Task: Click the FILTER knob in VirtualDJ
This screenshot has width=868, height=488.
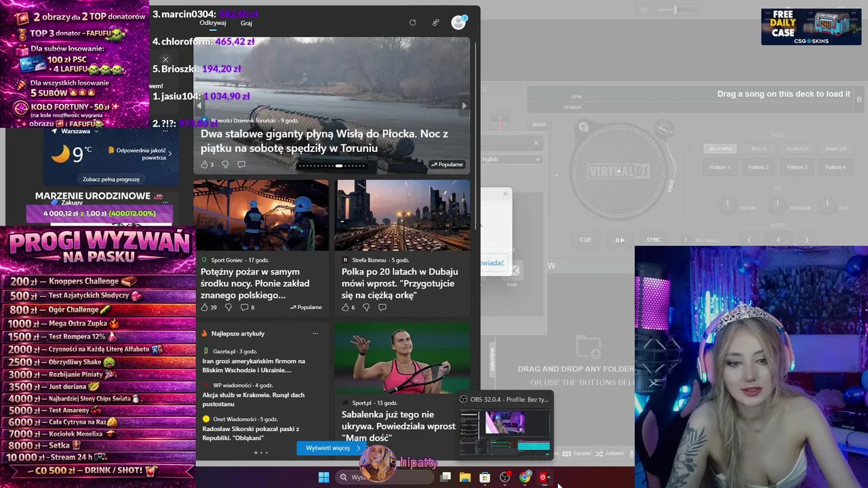Action: pyautogui.click(x=728, y=206)
